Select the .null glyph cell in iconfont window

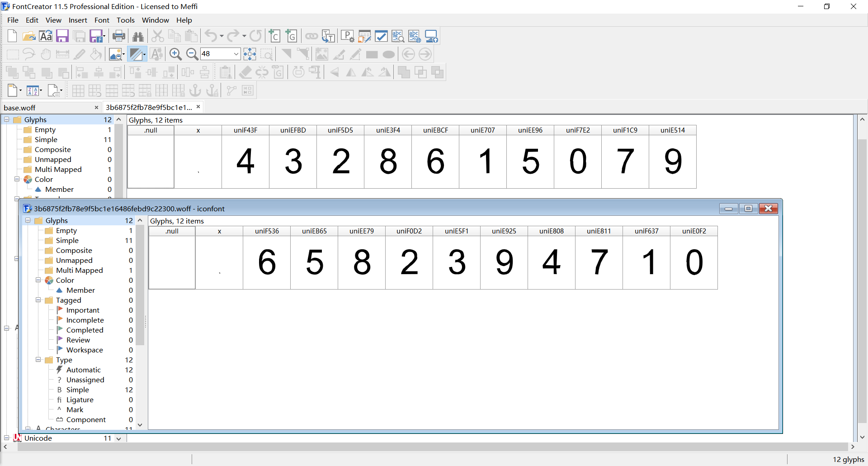pos(172,257)
